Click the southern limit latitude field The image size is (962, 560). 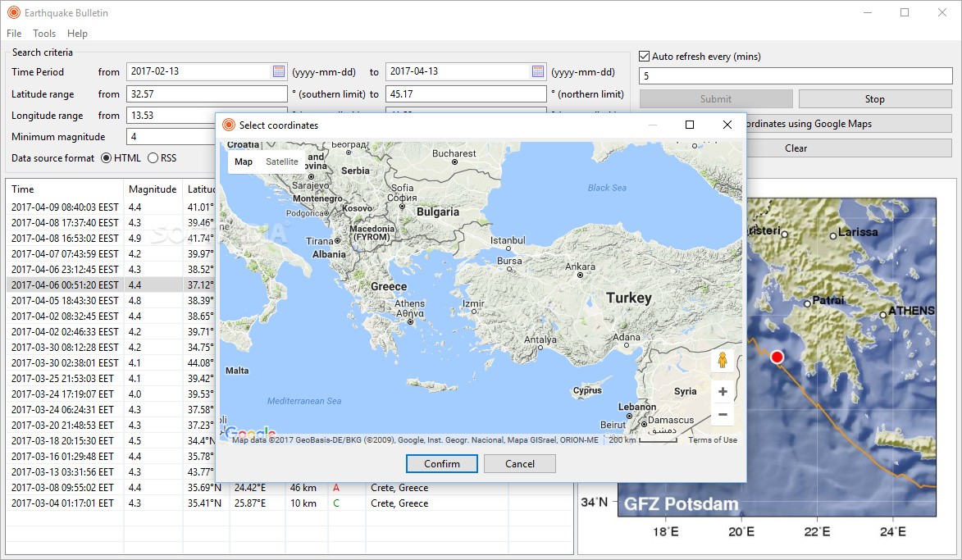pyautogui.click(x=207, y=93)
